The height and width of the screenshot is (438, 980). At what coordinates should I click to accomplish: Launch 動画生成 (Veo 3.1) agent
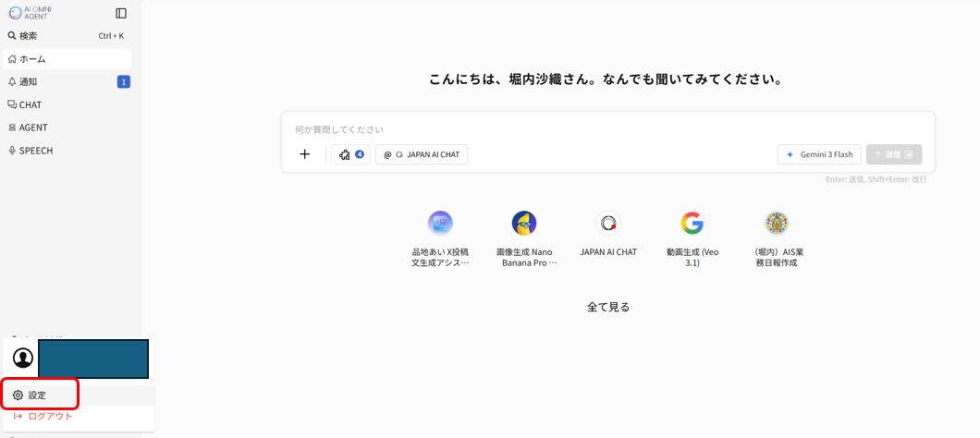pos(692,239)
